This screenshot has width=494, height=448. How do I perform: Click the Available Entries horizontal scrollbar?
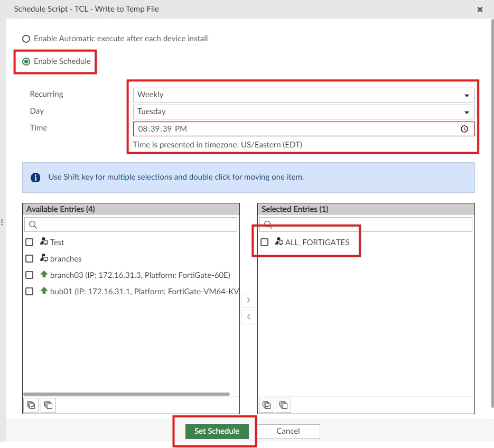click(x=126, y=394)
